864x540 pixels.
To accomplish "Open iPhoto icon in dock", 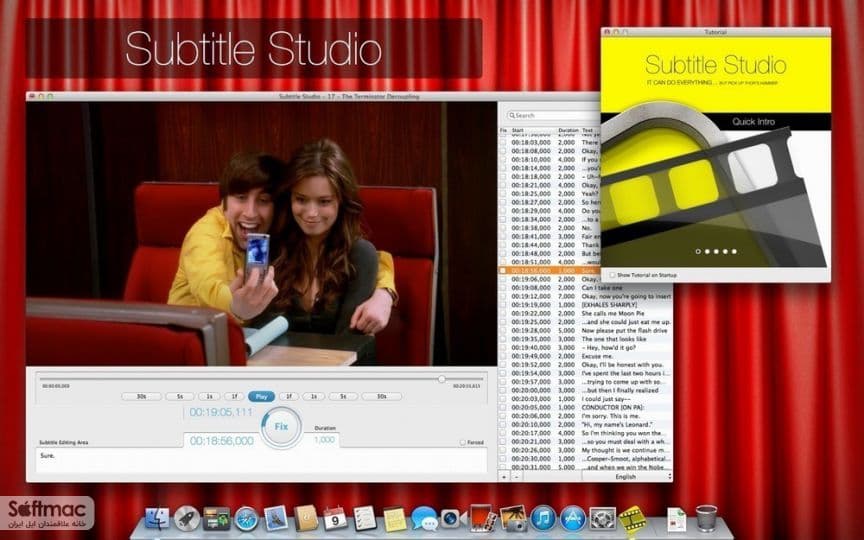I will point(514,518).
